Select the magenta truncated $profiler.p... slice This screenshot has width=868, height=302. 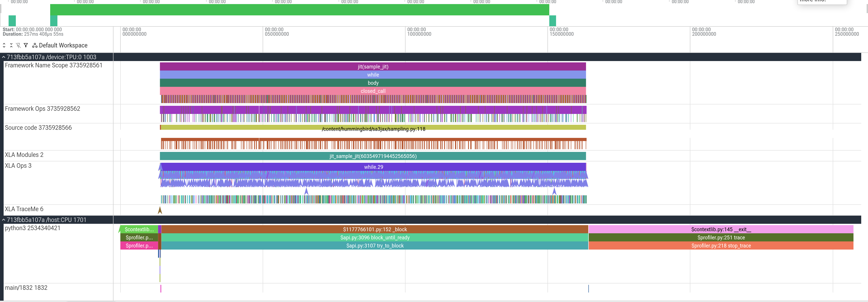coord(139,245)
